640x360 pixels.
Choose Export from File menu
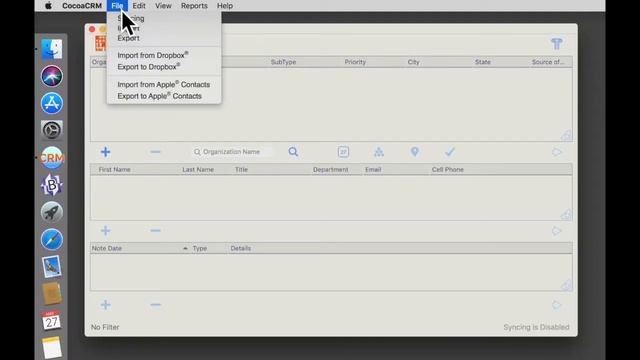point(129,38)
